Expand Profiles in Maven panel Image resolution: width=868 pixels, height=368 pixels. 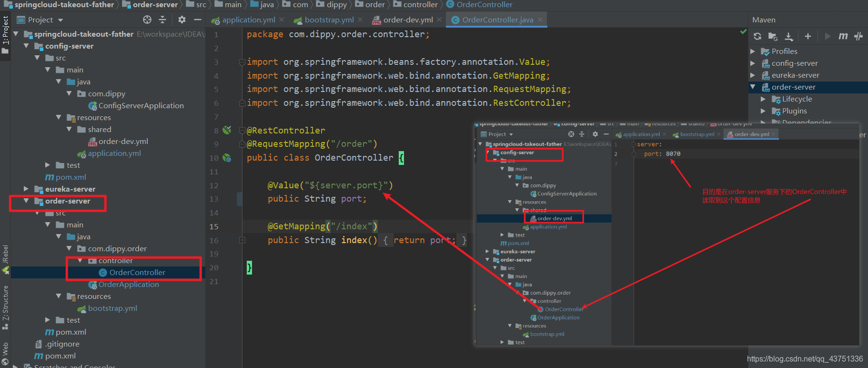pos(753,51)
